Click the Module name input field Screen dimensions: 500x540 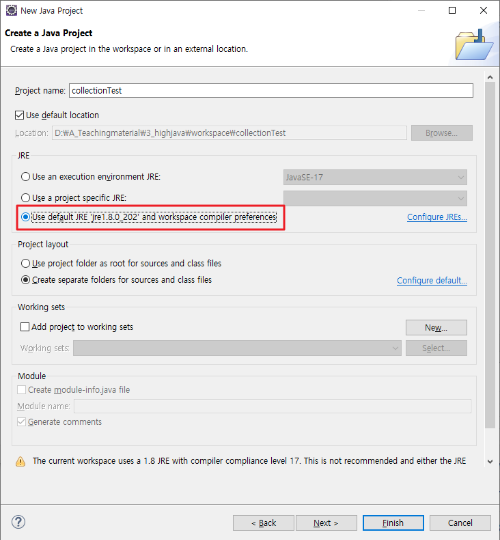point(273,406)
